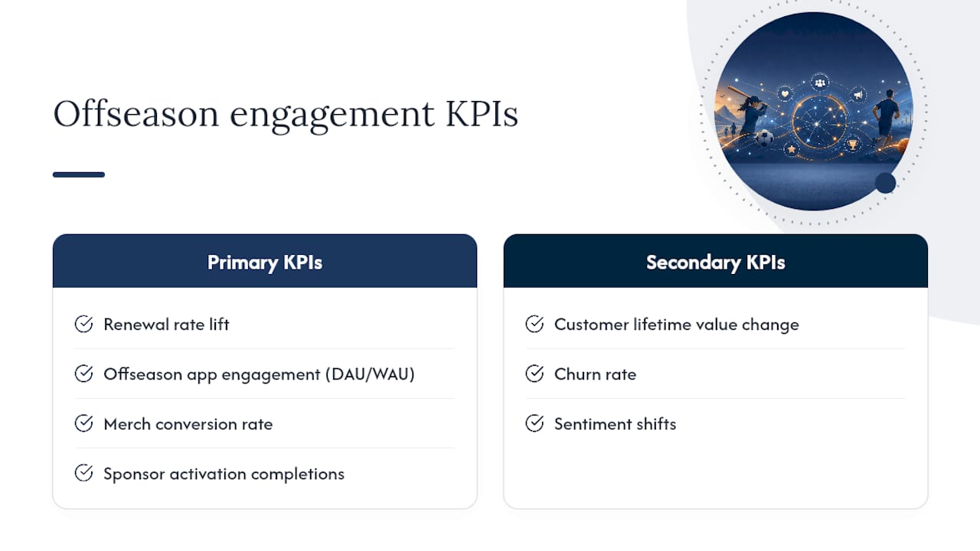This screenshot has height=551, width=980.
Task: Click the Renewal rate lift text
Action: coord(167,324)
